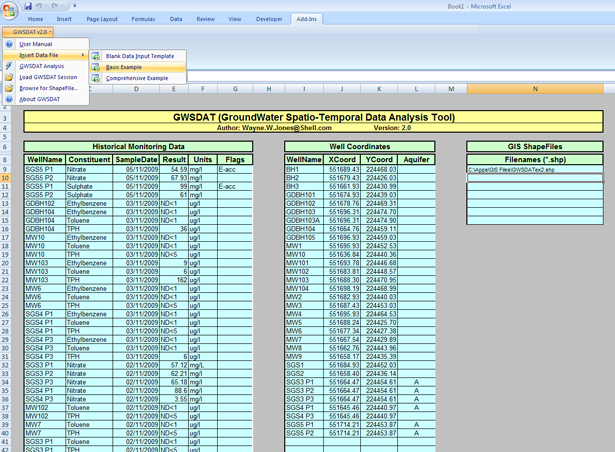This screenshot has height=452, width=615.
Task: Open About GWSDAT entry
Action: coord(40,99)
